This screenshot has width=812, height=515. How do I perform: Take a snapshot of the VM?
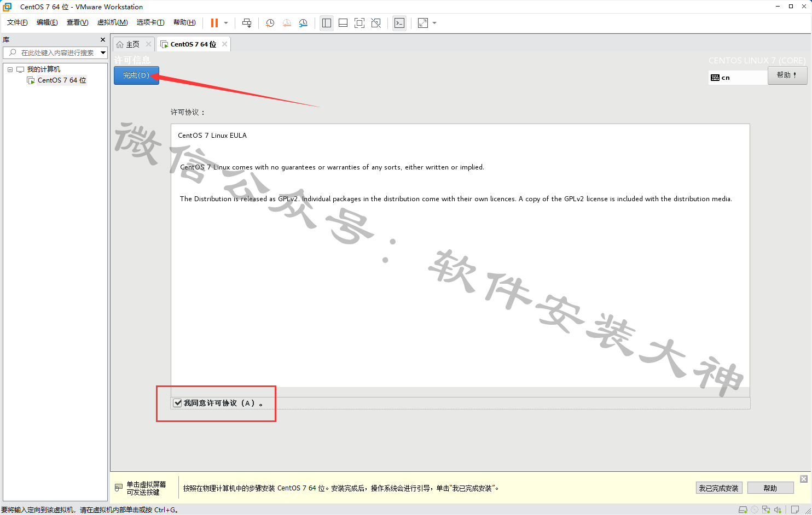[270, 23]
